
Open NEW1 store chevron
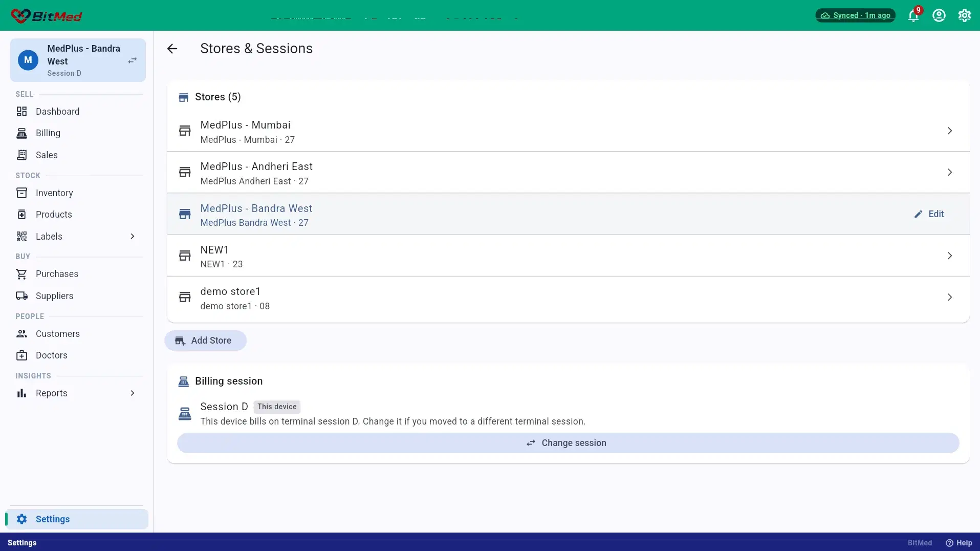(x=949, y=256)
